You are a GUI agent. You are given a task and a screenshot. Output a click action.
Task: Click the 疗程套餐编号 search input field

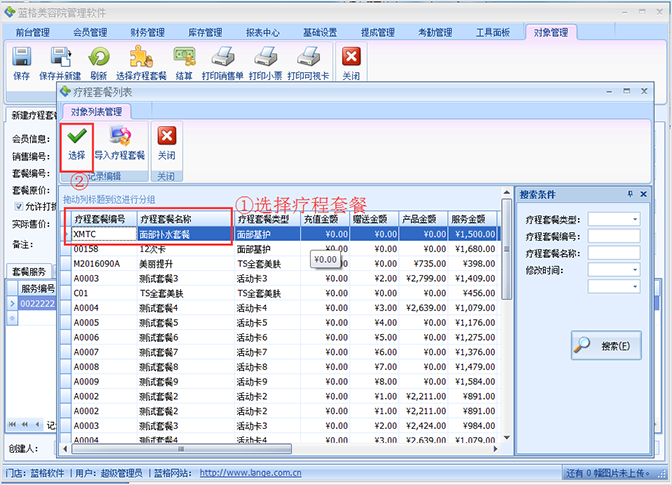[x=614, y=236]
